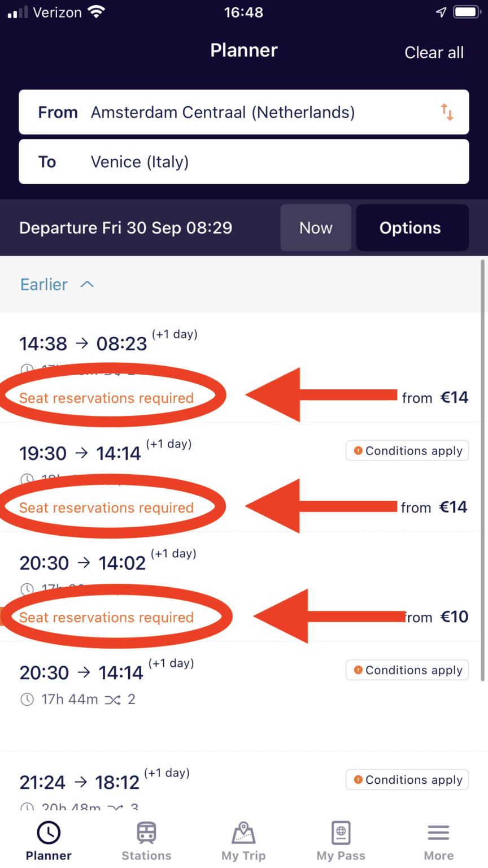
Task: Tap the My Trip map icon
Action: tap(243, 832)
